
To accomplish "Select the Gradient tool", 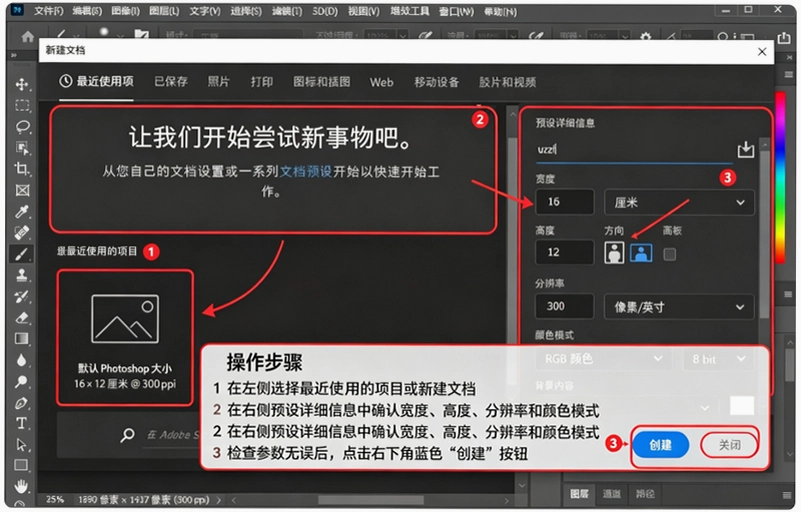I will click(x=21, y=338).
